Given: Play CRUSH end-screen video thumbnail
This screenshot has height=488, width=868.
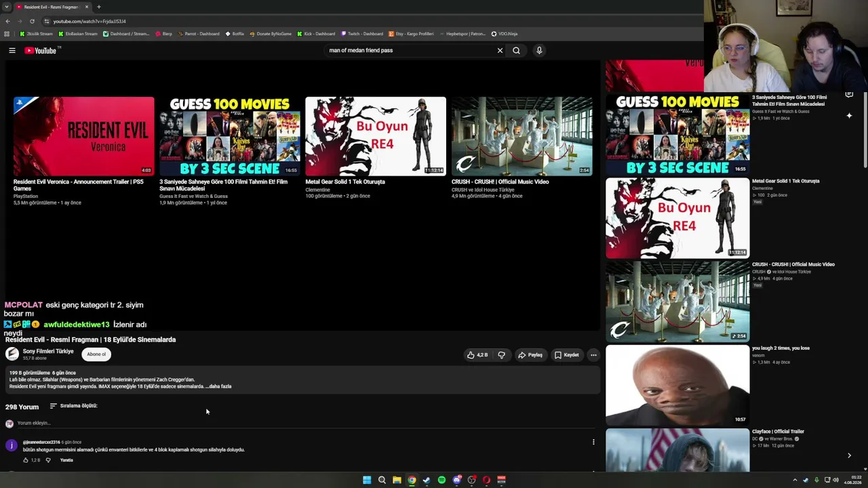Looking at the screenshot, I should [x=522, y=136].
